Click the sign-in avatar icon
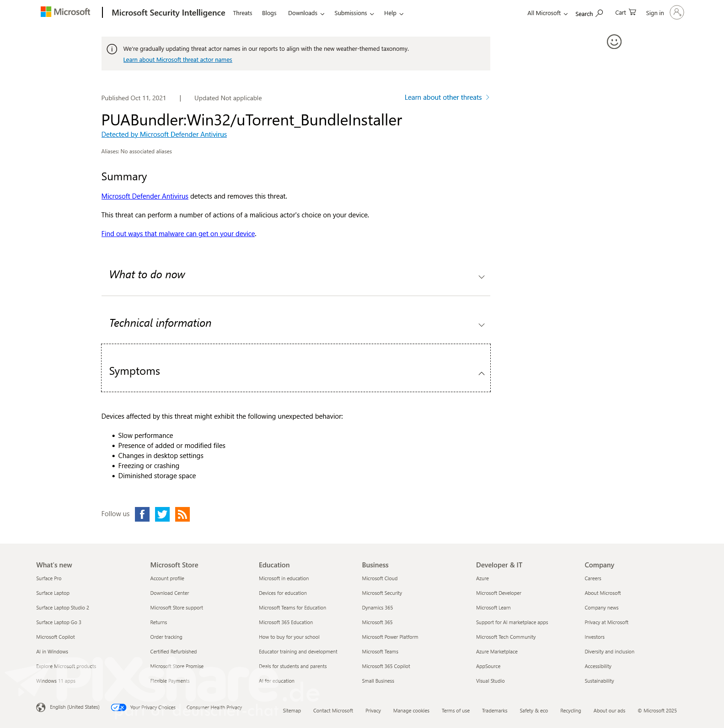Screen dimensions: 724x728 coord(677,12)
